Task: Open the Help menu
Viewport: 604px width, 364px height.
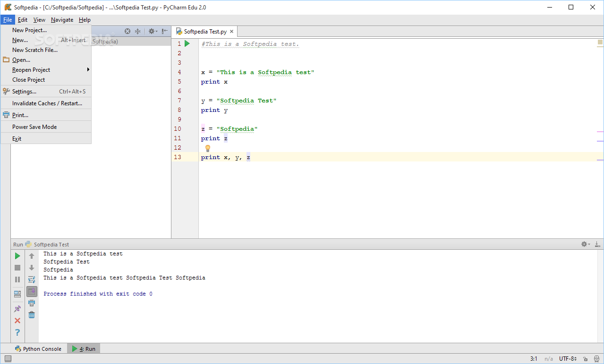Action: [x=85, y=20]
